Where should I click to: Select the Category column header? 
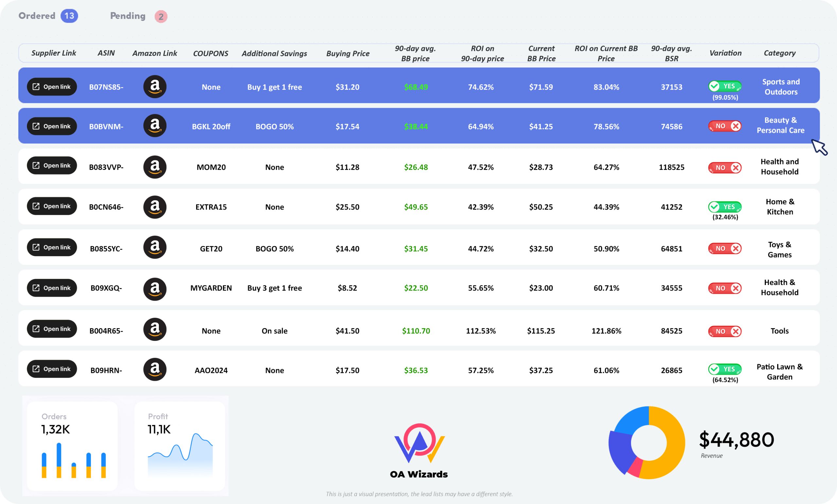(779, 53)
